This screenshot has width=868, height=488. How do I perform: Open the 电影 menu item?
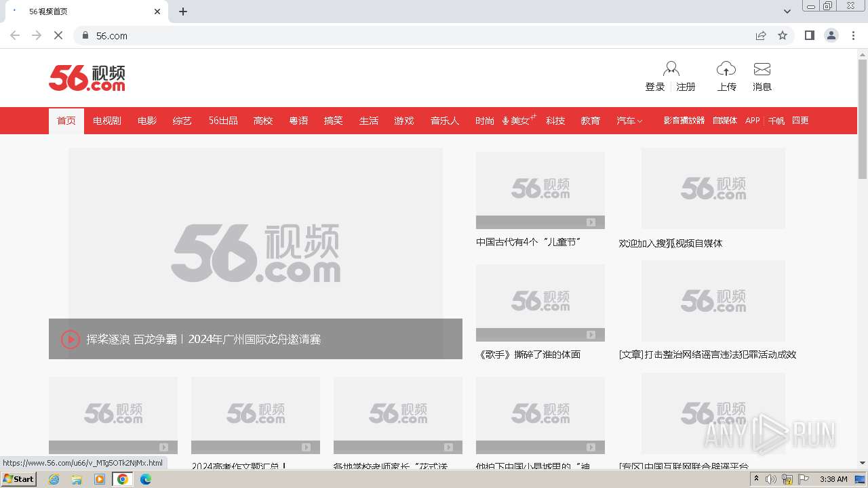147,121
